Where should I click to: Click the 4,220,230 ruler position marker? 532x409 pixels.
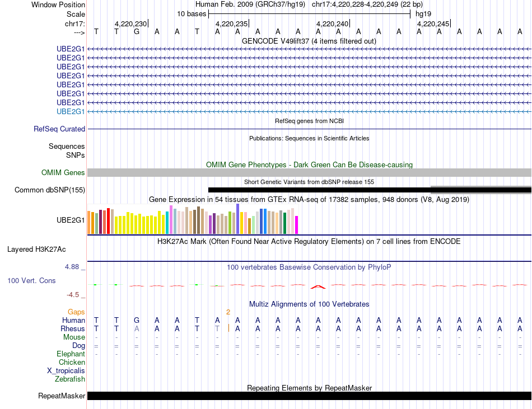(130, 23)
